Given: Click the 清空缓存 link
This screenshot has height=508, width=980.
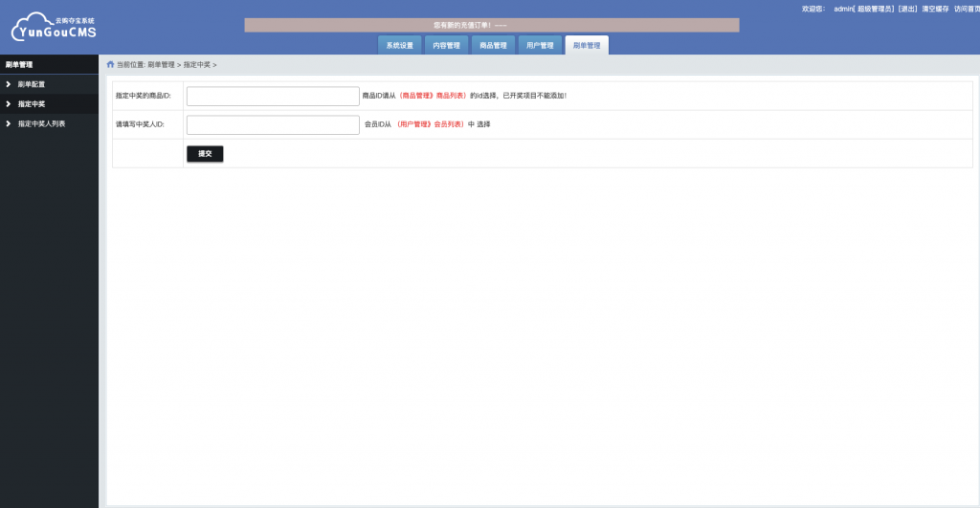Looking at the screenshot, I should [x=935, y=9].
